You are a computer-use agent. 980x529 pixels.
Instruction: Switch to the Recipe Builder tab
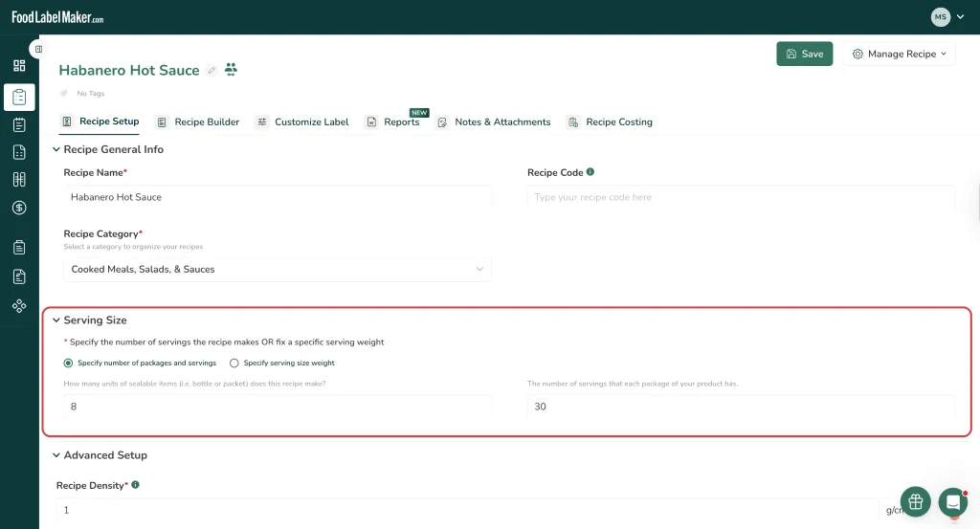(x=197, y=122)
